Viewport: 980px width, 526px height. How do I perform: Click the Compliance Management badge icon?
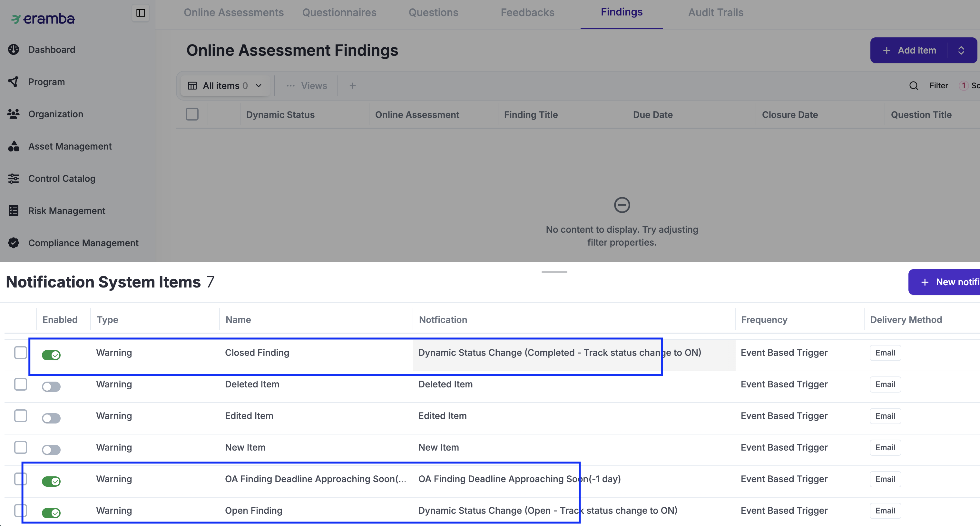click(x=14, y=243)
